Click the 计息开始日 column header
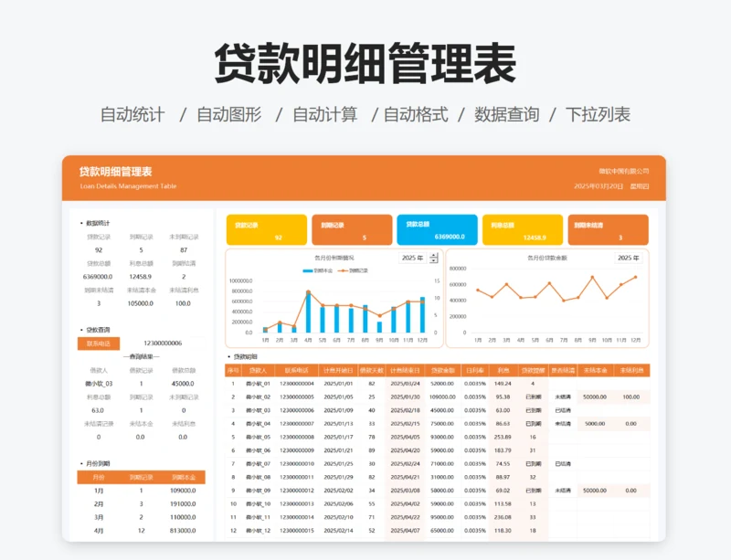The height and width of the screenshot is (560, 731). pyautogui.click(x=338, y=371)
